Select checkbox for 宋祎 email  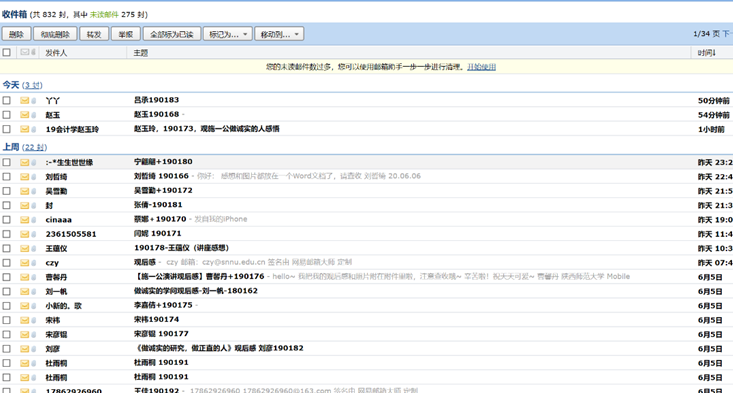pos(7,320)
